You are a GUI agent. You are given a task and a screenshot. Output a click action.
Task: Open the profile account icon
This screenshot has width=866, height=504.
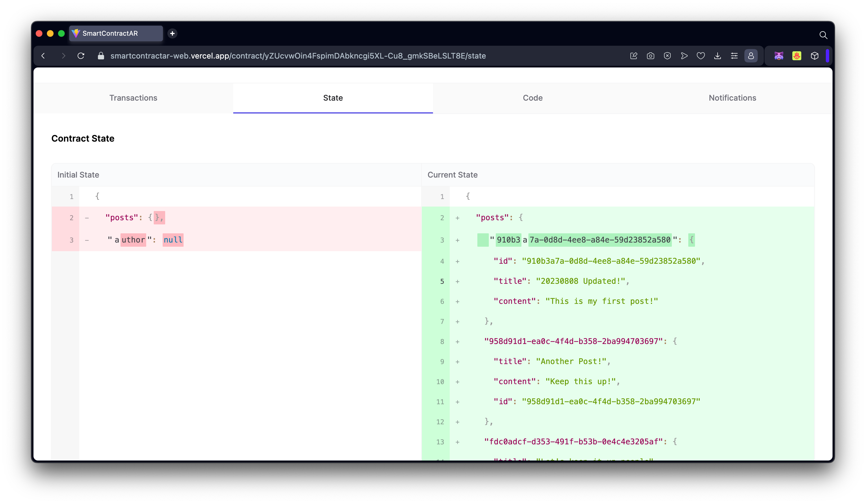coord(751,56)
